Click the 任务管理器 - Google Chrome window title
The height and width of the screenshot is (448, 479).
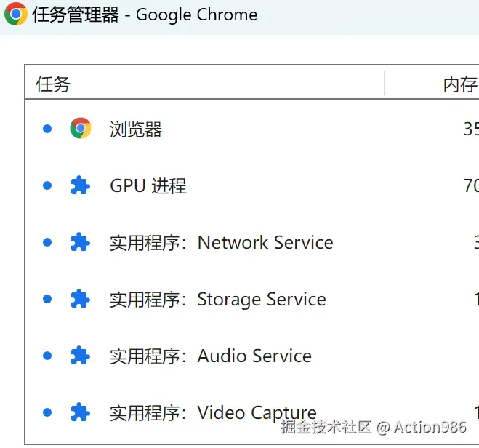tap(145, 15)
